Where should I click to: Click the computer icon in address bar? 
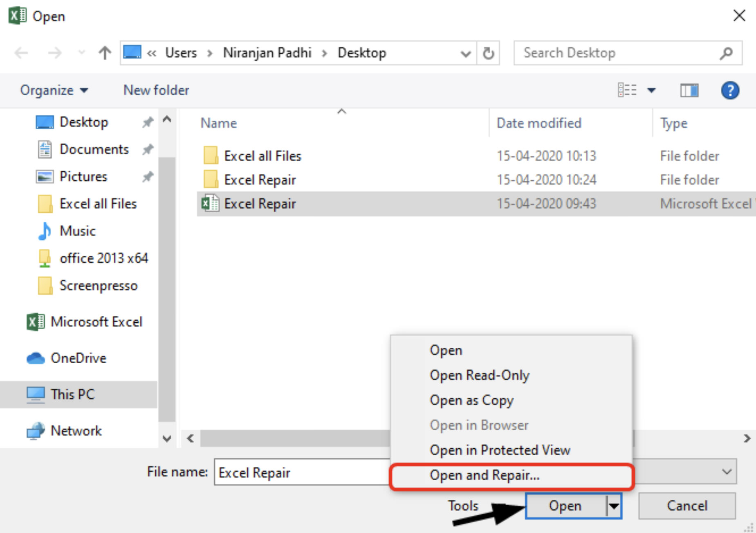(132, 52)
